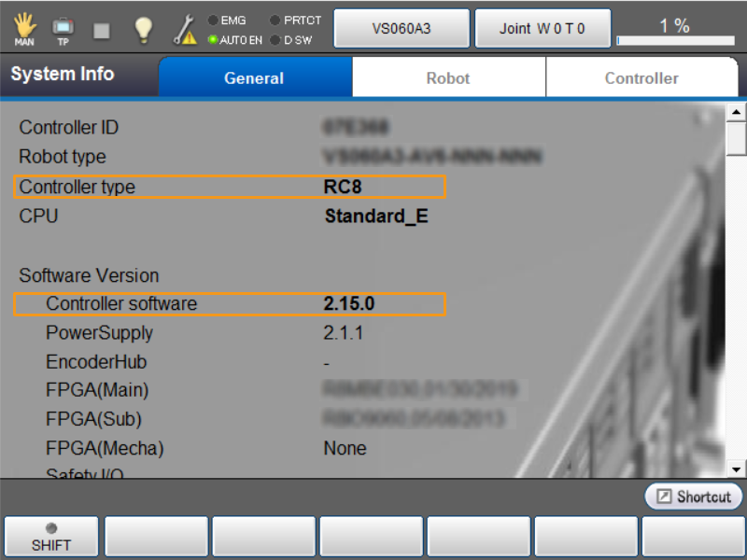The image size is (747, 560).
Task: Click the PowerSupply label
Action: (99, 333)
